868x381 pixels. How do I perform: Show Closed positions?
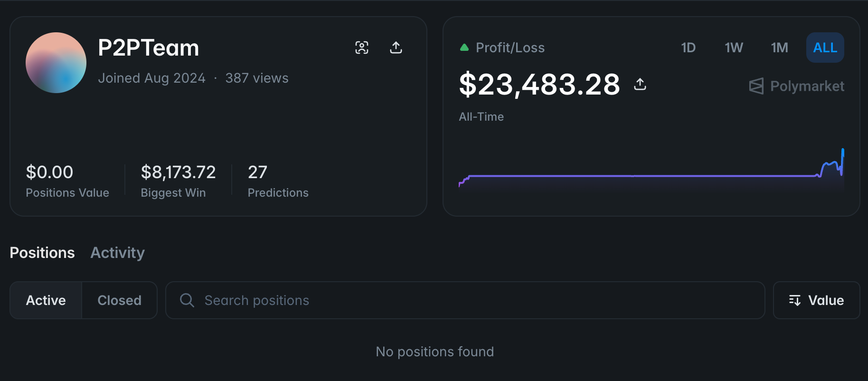pos(119,300)
